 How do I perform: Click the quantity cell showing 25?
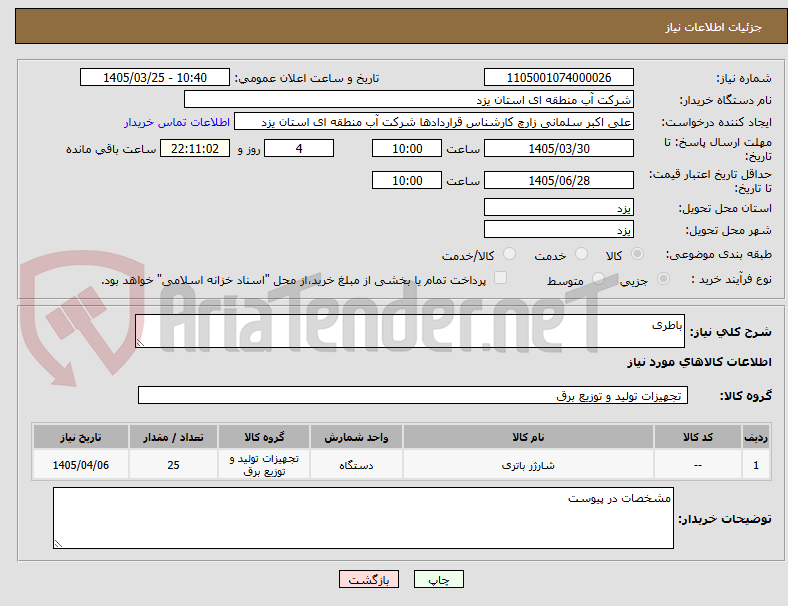tap(173, 465)
